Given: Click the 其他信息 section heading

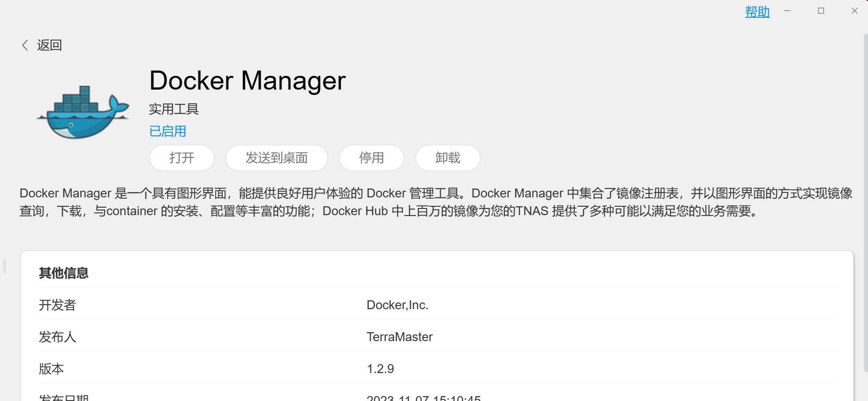Looking at the screenshot, I should click(64, 273).
